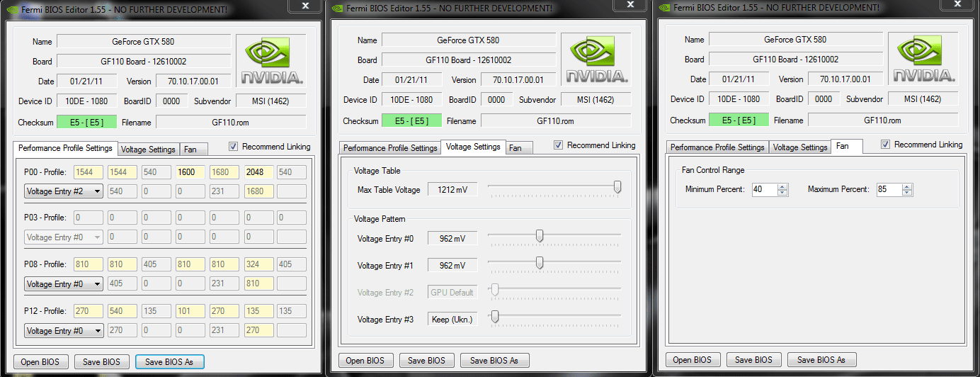Click the Voltage Entry #0 962 mV value
The width and height of the screenshot is (980, 377).
click(452, 238)
